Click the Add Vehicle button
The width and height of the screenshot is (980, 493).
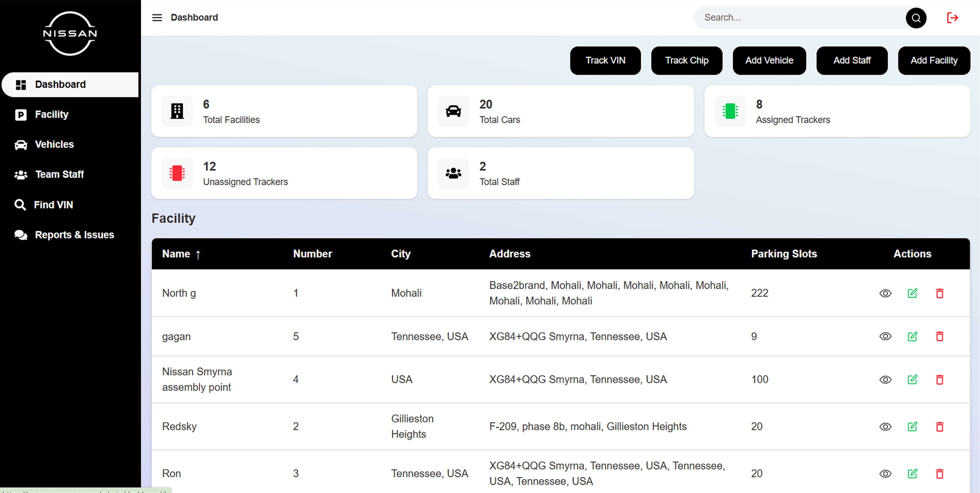[769, 61]
